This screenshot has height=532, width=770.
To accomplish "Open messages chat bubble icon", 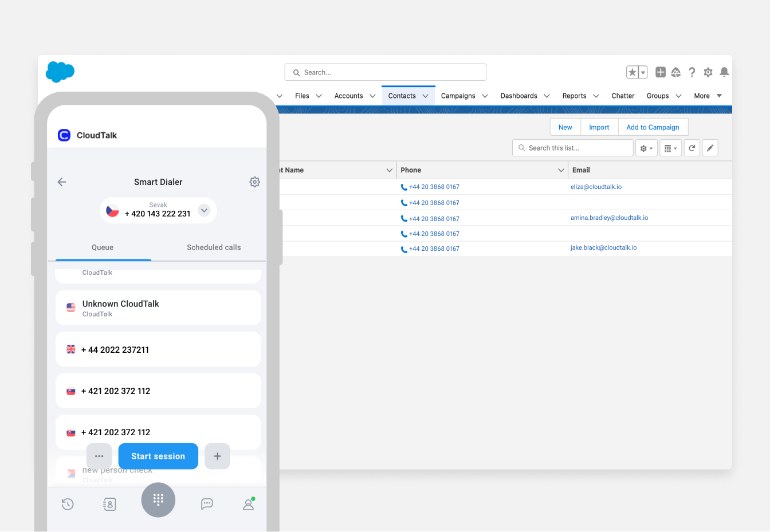I will [x=207, y=504].
